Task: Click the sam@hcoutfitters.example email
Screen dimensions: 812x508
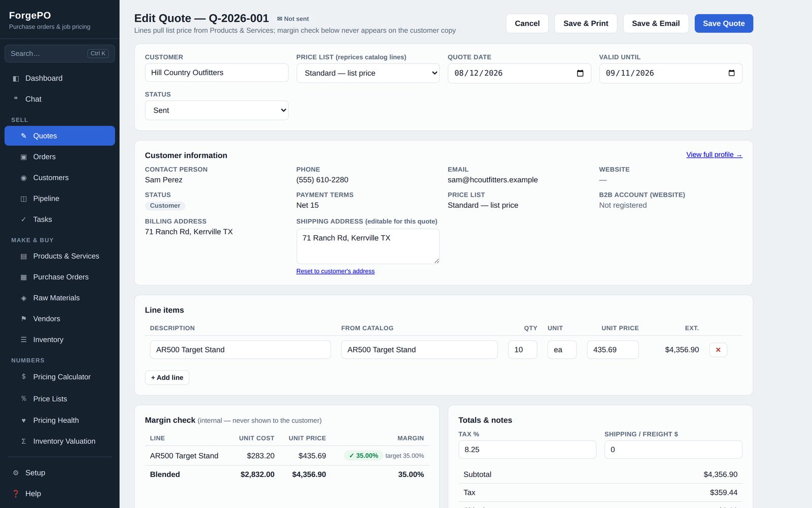Action: [x=493, y=180]
